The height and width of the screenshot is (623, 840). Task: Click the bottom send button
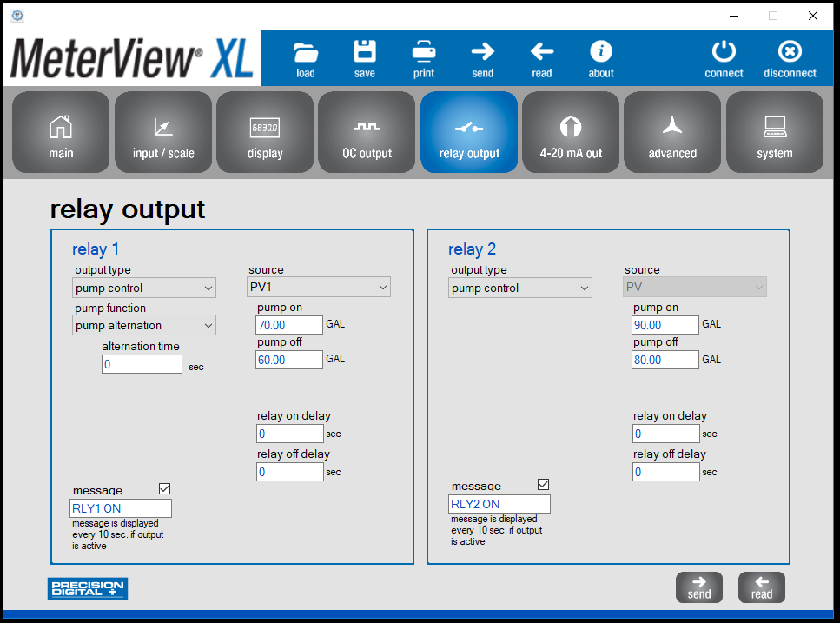(x=699, y=587)
